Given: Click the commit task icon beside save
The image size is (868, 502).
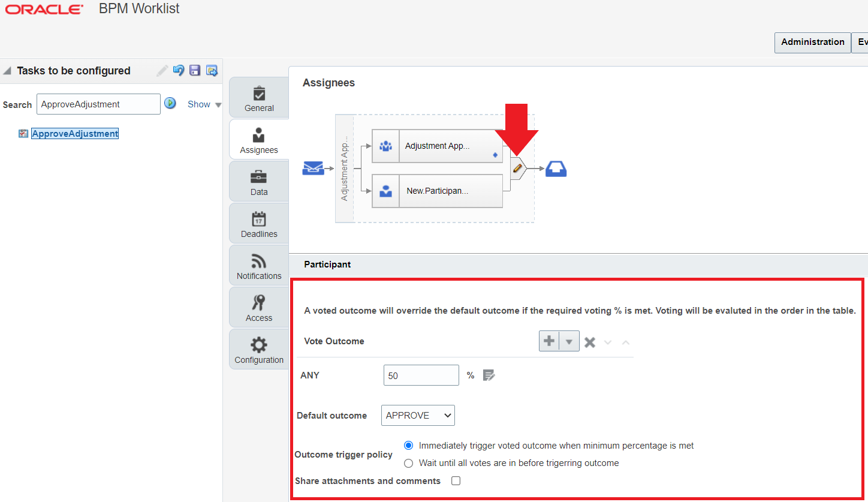Looking at the screenshot, I should point(212,70).
